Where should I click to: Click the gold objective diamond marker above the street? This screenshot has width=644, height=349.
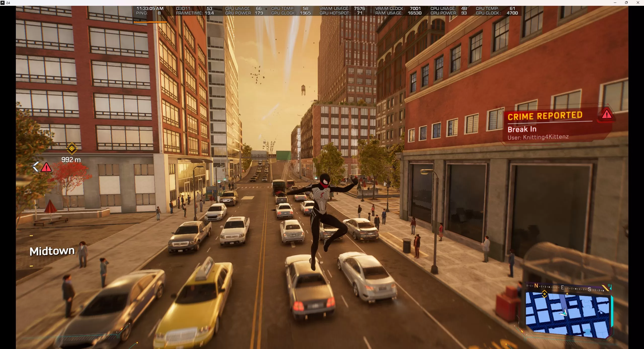tap(71, 148)
